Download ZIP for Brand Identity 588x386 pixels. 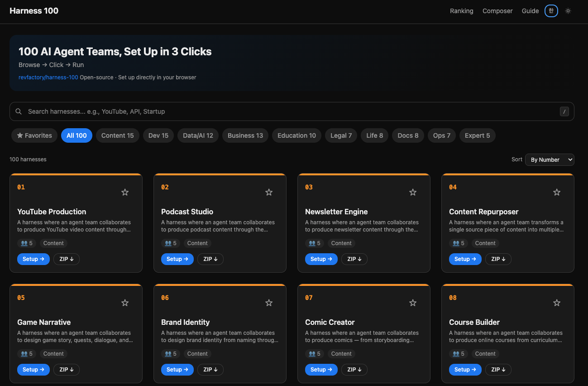[x=210, y=370]
